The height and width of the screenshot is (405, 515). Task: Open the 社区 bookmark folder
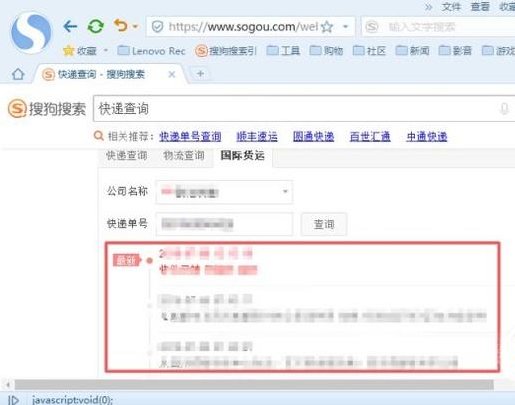(x=369, y=51)
